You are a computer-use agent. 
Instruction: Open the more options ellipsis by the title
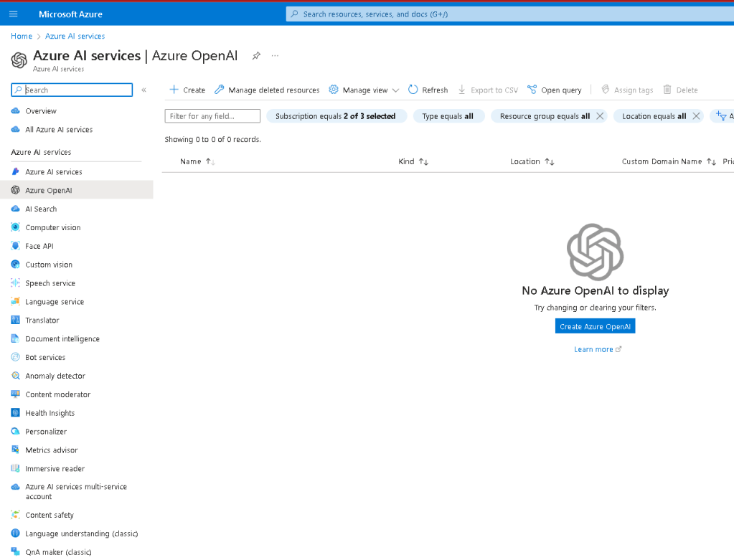[275, 56]
